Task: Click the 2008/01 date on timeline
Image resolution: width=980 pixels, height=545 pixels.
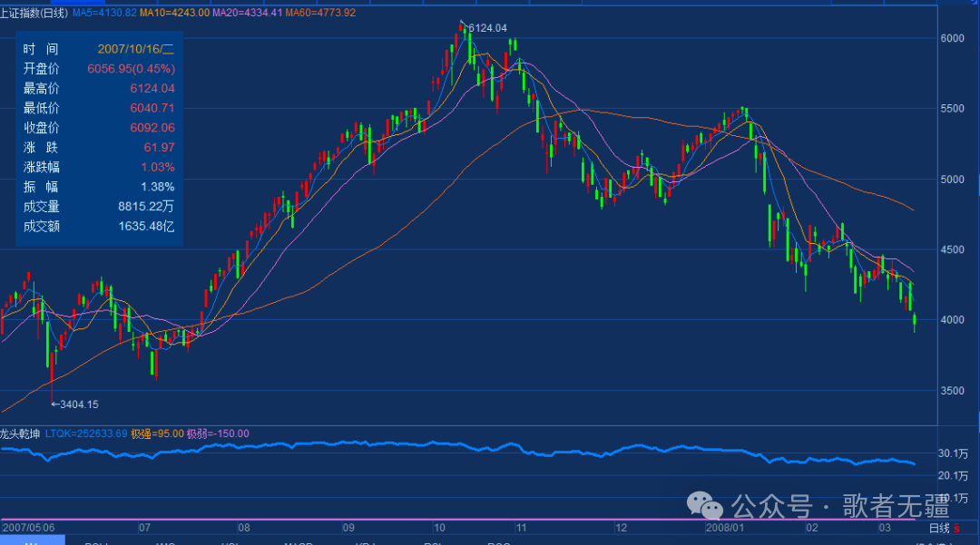Action: [724, 527]
